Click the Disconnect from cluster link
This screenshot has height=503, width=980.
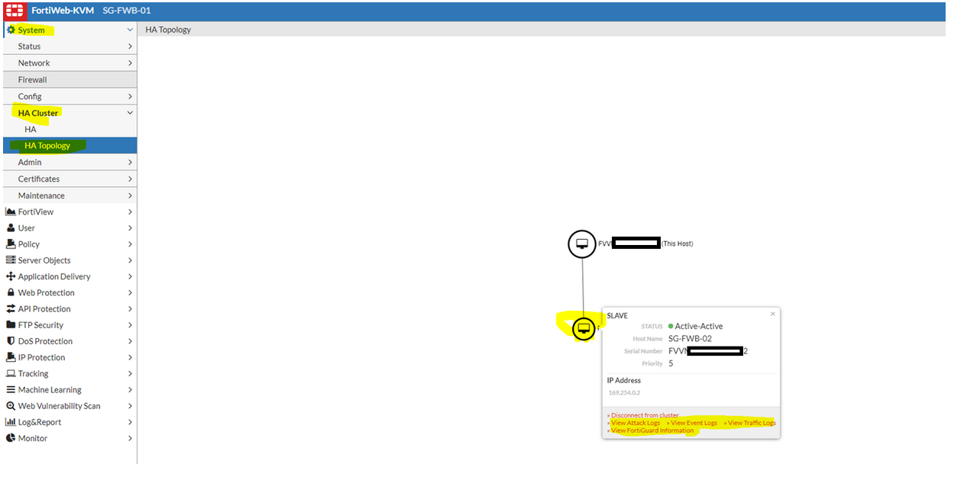click(643, 415)
